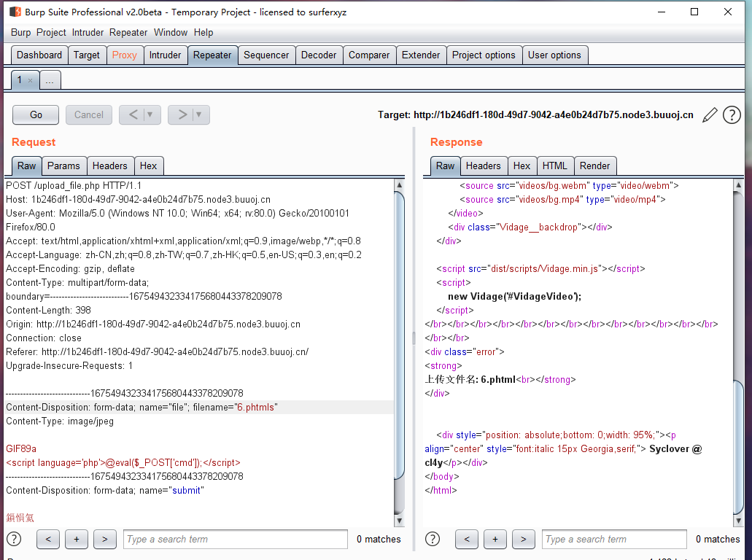The width and height of the screenshot is (752, 560).
Task: Click Response pane scrollbar up arrow
Action: point(739,185)
